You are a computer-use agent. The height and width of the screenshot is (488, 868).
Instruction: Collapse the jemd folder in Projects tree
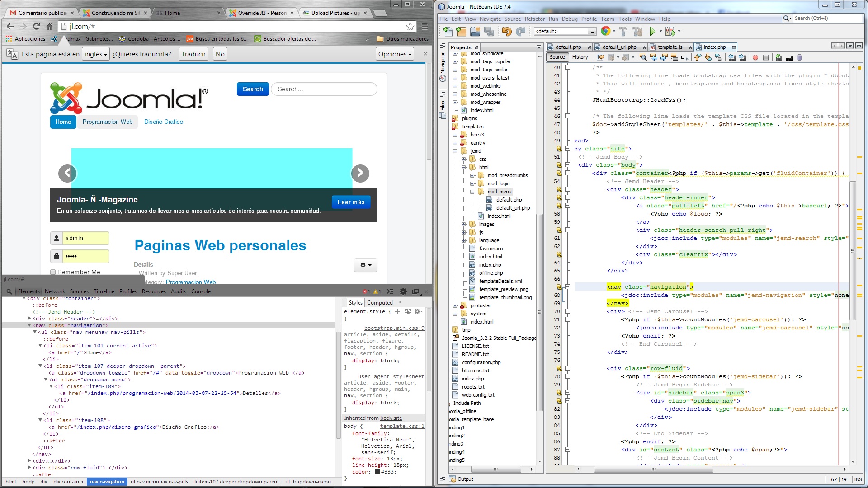[x=455, y=151]
